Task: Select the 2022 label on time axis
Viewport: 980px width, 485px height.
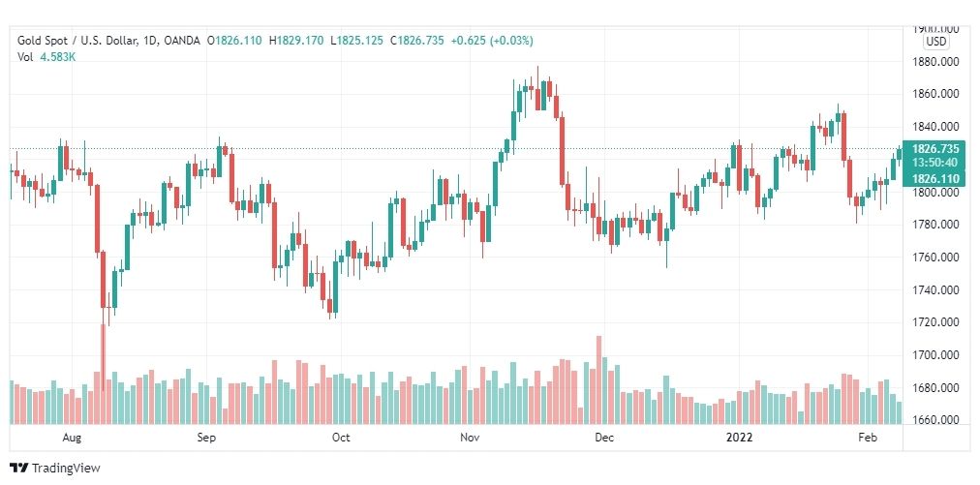Action: click(x=739, y=438)
